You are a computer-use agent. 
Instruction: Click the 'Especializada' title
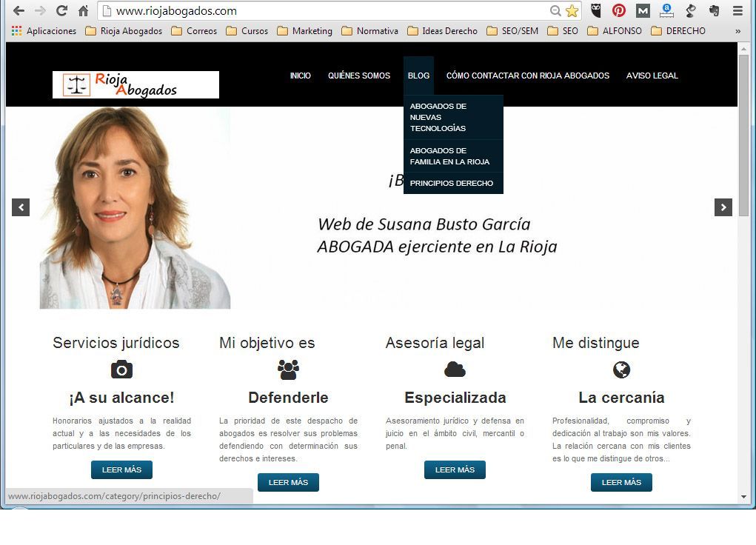[455, 398]
